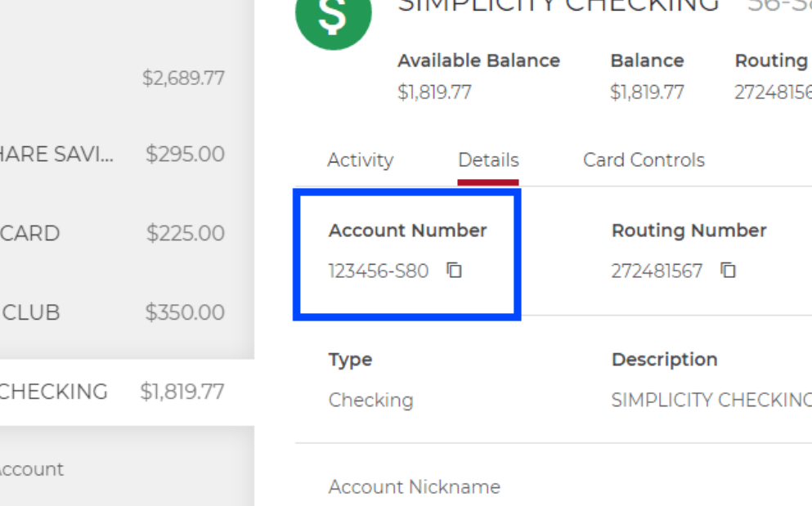Copy the account number 123456-S80
Screen dimensions: 812x506
pyautogui.click(x=455, y=271)
